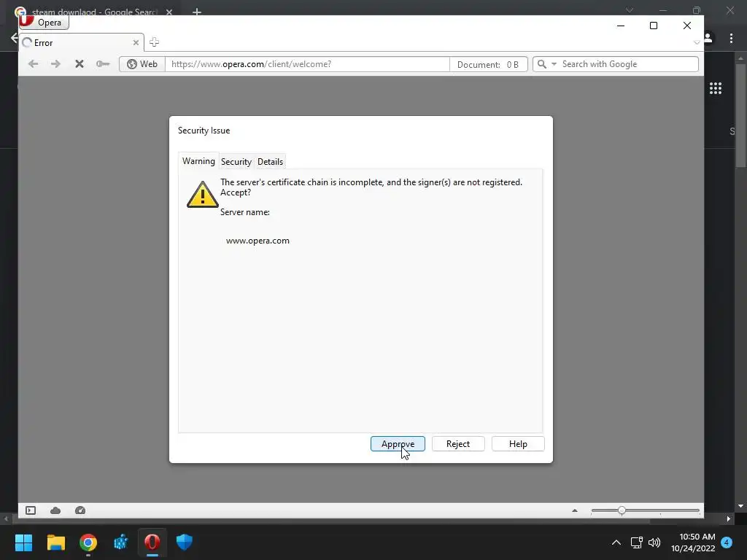
Task: Close the steam download Chrome tab
Action: click(x=169, y=12)
